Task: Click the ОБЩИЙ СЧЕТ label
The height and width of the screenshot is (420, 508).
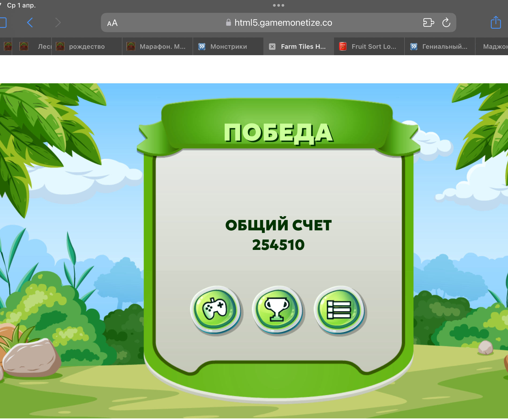Action: tap(278, 224)
